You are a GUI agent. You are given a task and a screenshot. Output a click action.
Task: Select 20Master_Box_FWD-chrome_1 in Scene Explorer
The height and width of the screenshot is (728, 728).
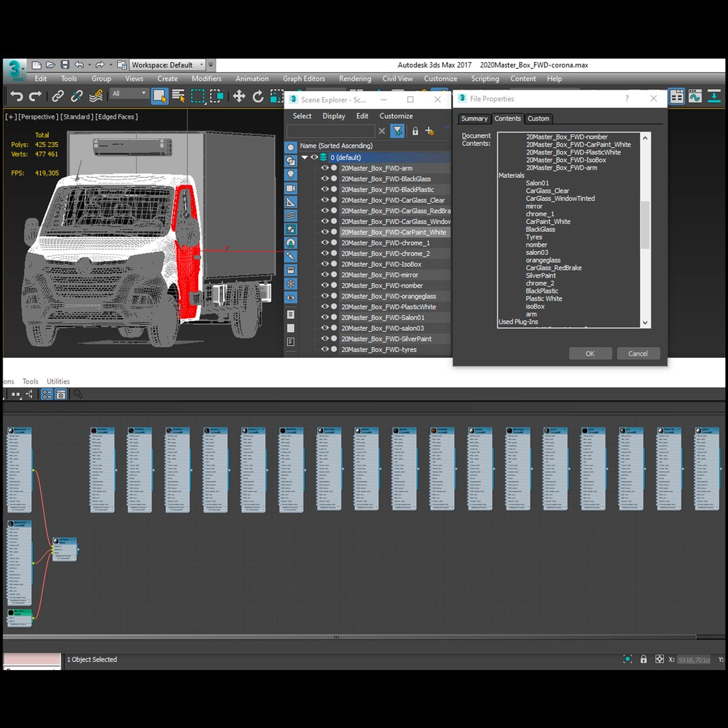[x=386, y=243]
